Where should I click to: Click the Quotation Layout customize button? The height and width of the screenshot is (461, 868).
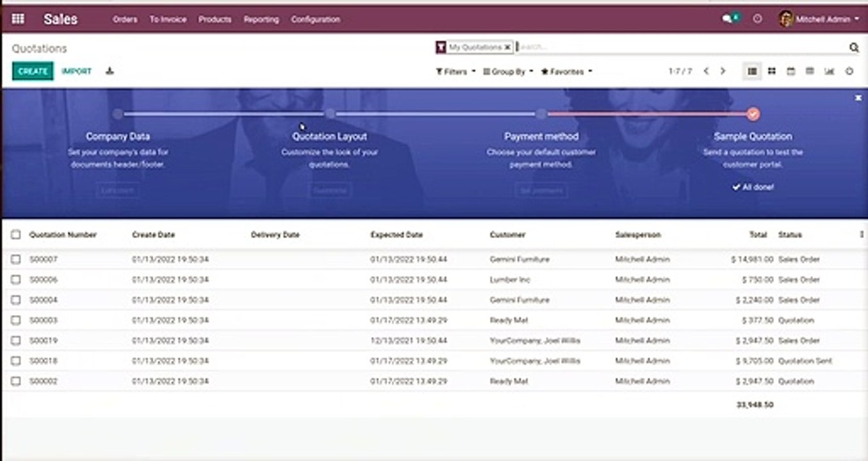point(330,190)
